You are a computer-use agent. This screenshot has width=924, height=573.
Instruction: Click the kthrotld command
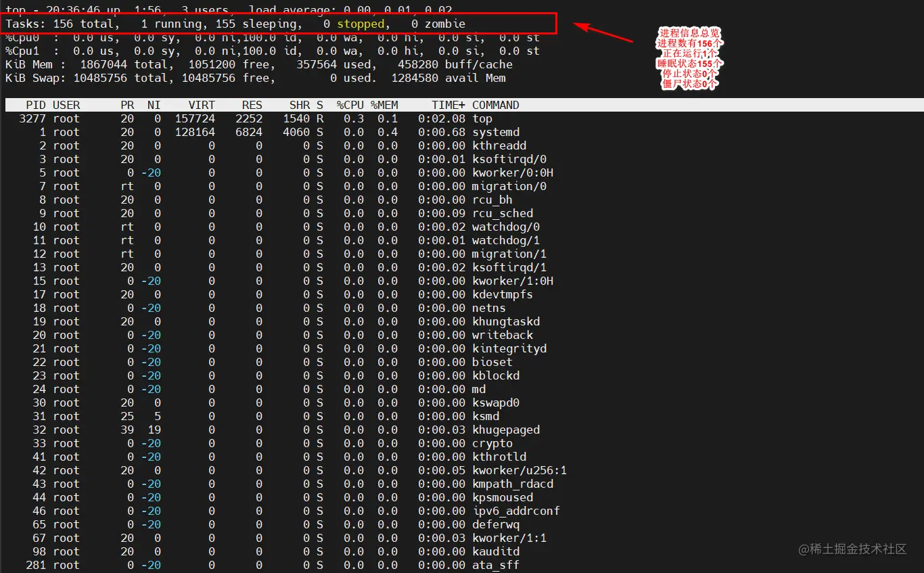click(499, 457)
